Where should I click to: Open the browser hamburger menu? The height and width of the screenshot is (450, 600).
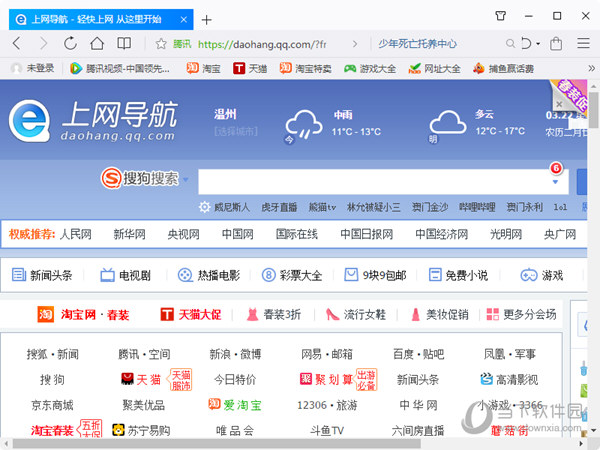[x=583, y=43]
